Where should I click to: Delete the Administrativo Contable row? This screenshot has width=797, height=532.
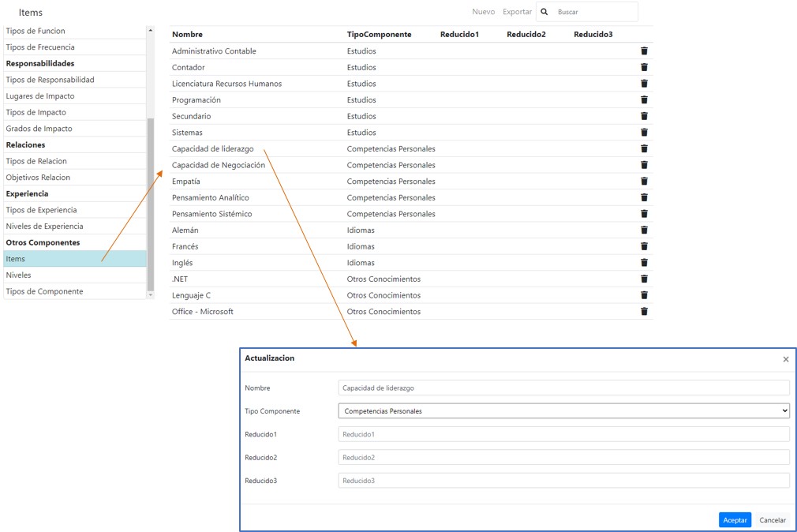click(x=644, y=51)
